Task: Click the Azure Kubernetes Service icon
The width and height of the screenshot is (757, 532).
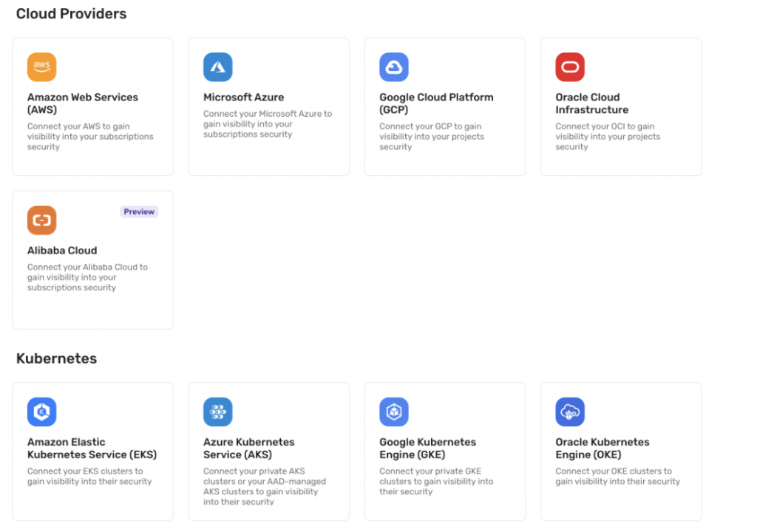Action: 218,412
